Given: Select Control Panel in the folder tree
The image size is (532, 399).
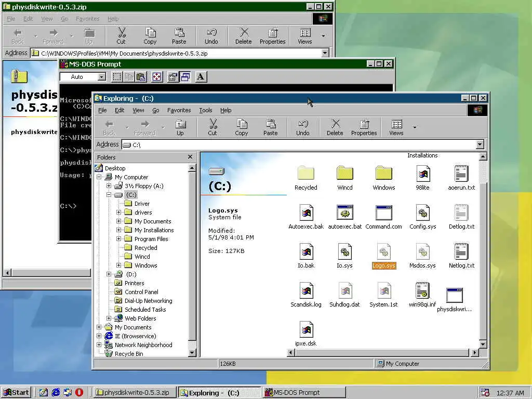Looking at the screenshot, I should pos(141,292).
